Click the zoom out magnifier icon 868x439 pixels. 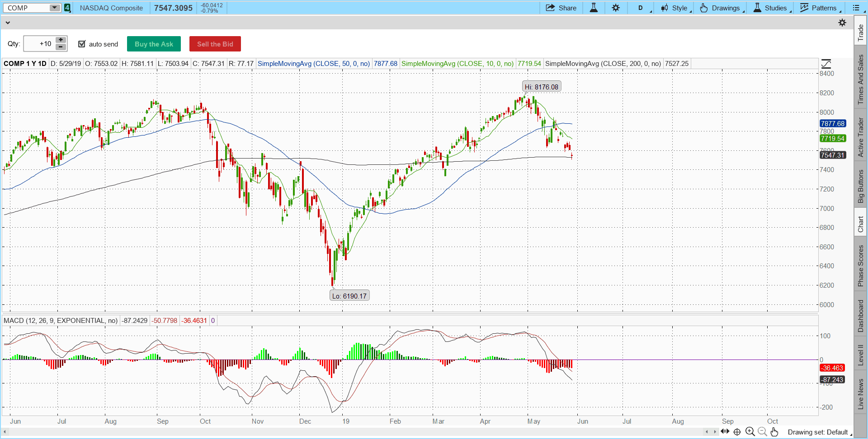point(762,432)
